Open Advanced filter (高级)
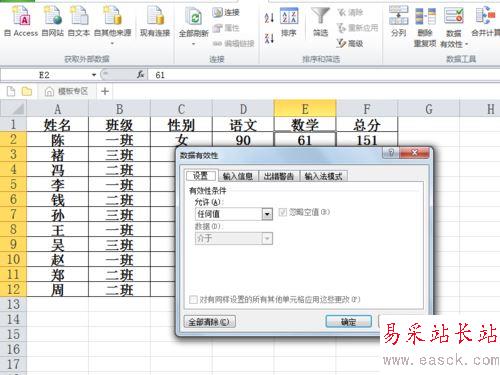This screenshot has height=375, width=500. click(x=350, y=43)
